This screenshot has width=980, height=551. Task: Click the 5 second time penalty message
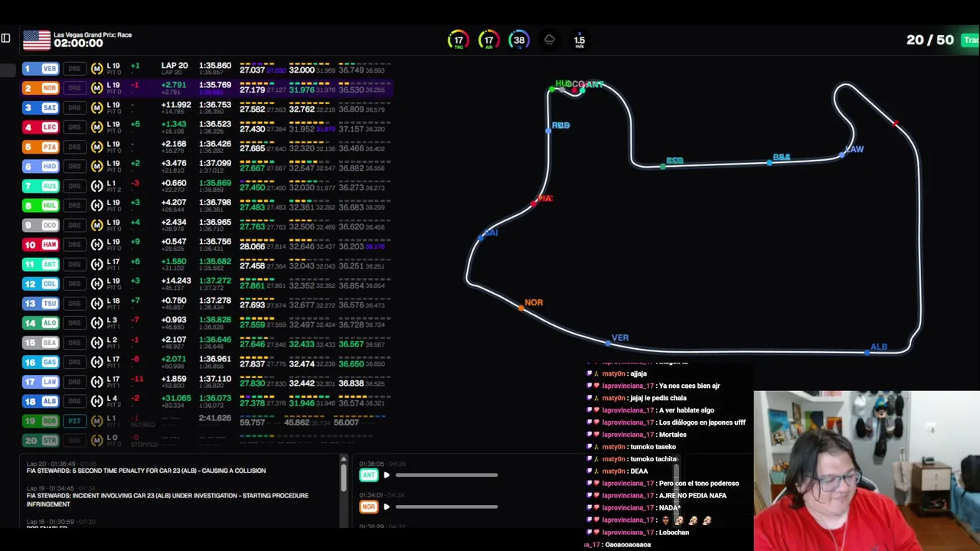(146, 471)
